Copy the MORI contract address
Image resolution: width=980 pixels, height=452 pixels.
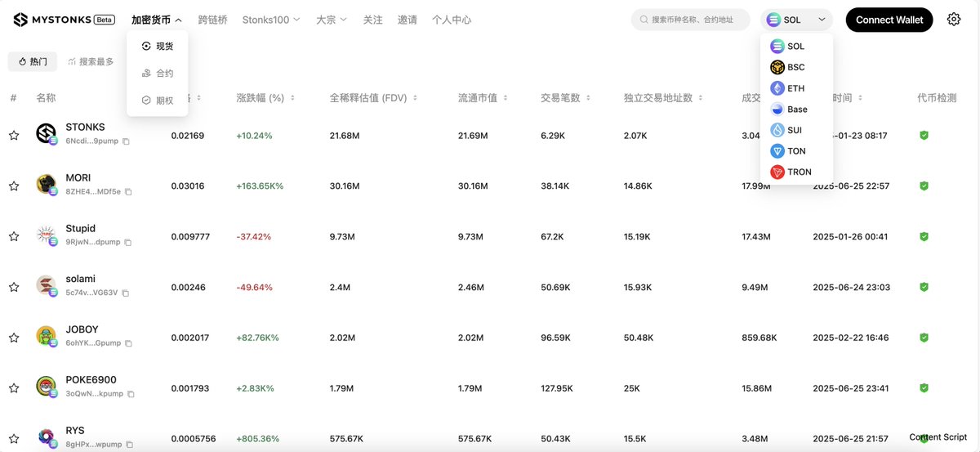(128, 192)
